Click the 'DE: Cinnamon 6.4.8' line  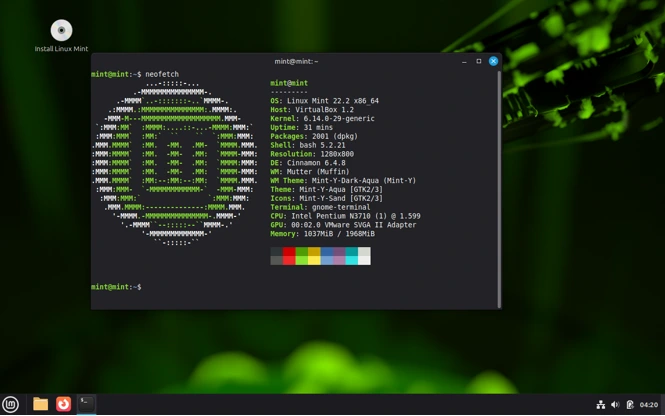pos(308,163)
